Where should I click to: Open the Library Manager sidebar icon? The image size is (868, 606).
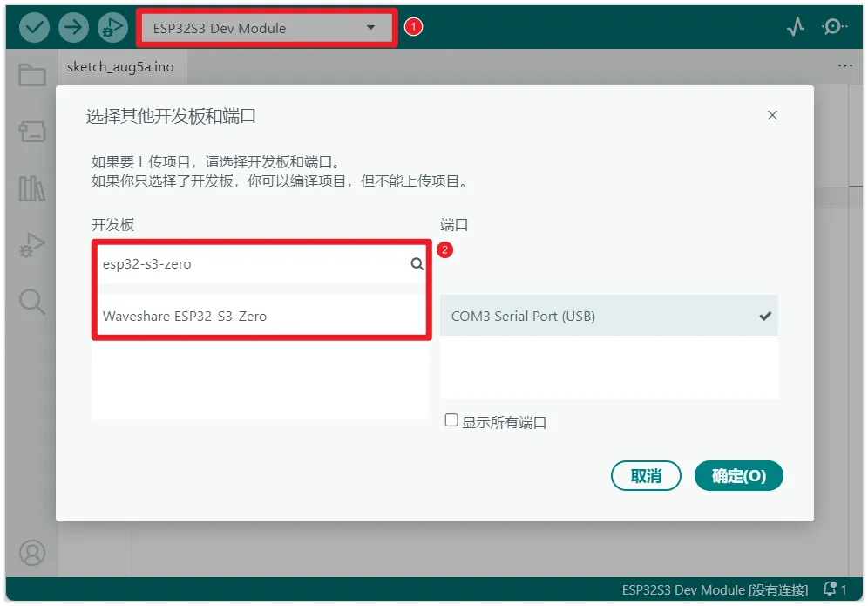pos(31,188)
